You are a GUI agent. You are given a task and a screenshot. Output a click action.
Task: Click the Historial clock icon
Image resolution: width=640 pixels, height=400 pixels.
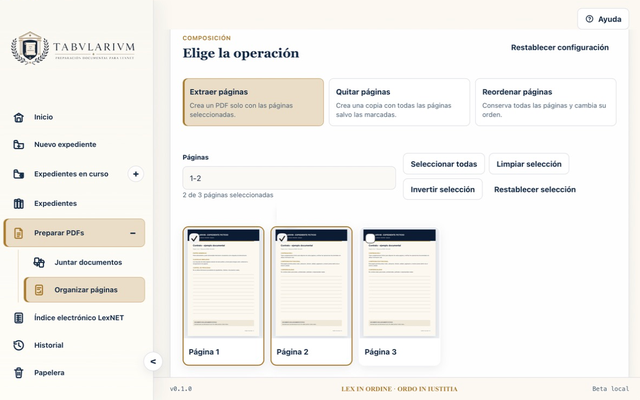(x=19, y=345)
